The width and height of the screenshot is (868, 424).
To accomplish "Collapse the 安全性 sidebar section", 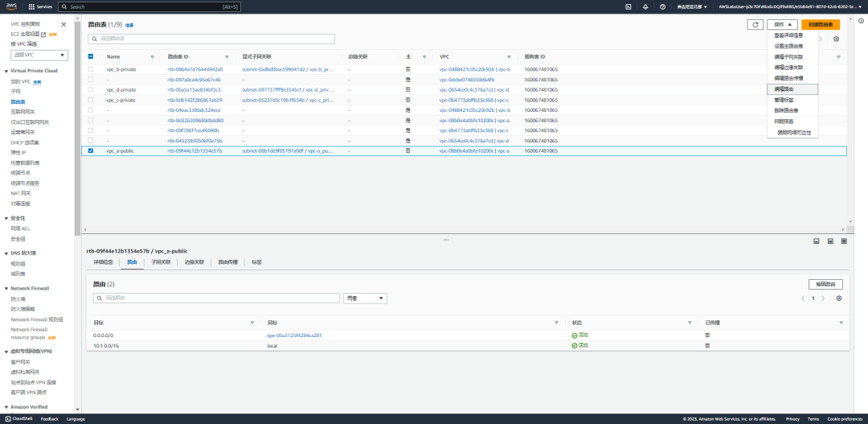I will pyautogui.click(x=6, y=218).
